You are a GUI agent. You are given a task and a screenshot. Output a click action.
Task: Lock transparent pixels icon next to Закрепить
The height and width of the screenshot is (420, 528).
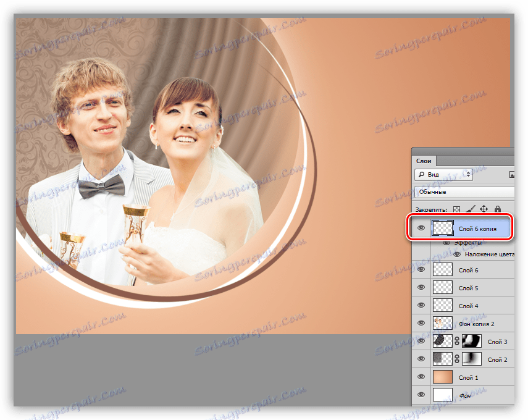[x=456, y=209]
